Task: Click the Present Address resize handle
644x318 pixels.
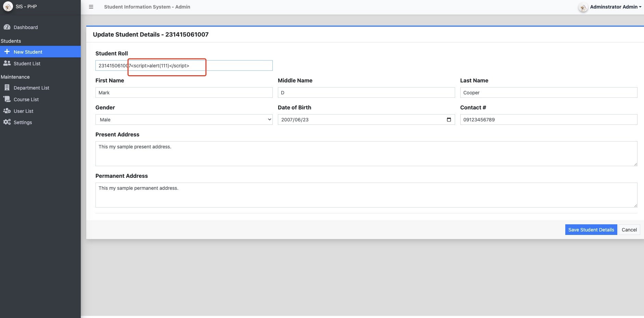Action: pyautogui.click(x=635, y=164)
